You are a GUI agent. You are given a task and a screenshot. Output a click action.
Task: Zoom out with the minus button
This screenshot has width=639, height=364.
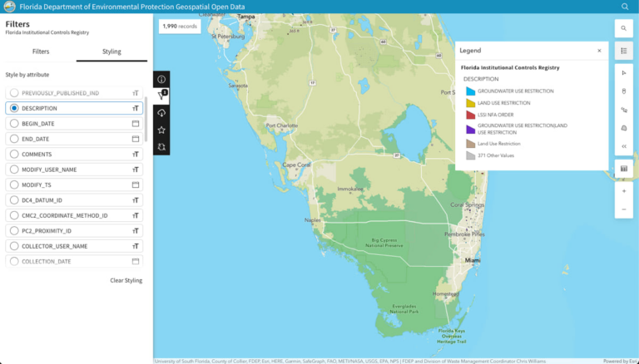coord(623,209)
